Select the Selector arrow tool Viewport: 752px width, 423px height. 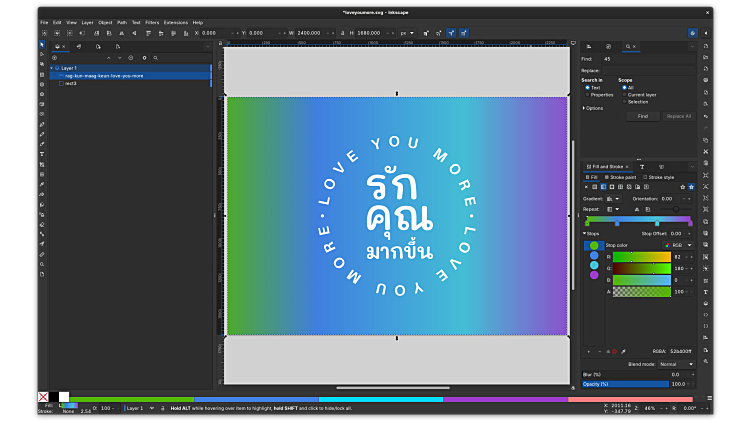tap(42, 45)
